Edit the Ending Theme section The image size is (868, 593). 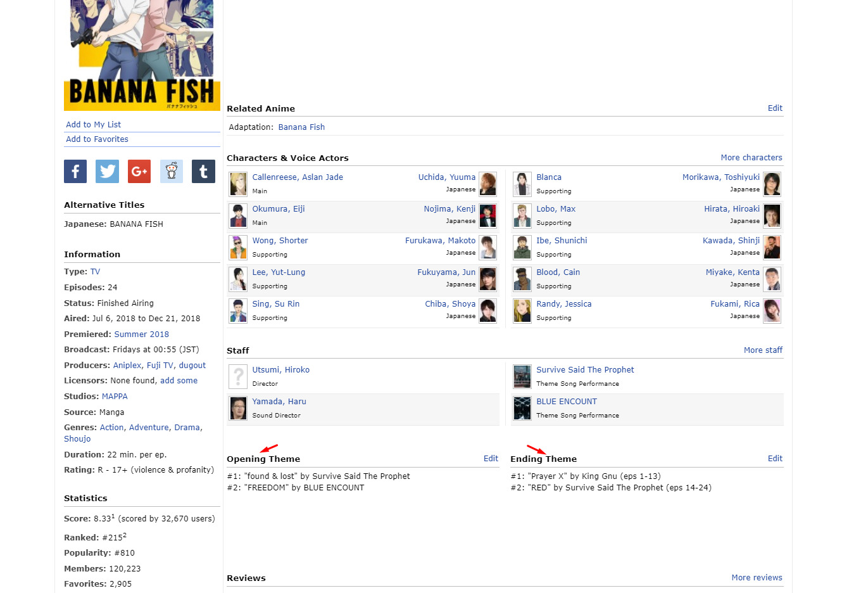[775, 459]
